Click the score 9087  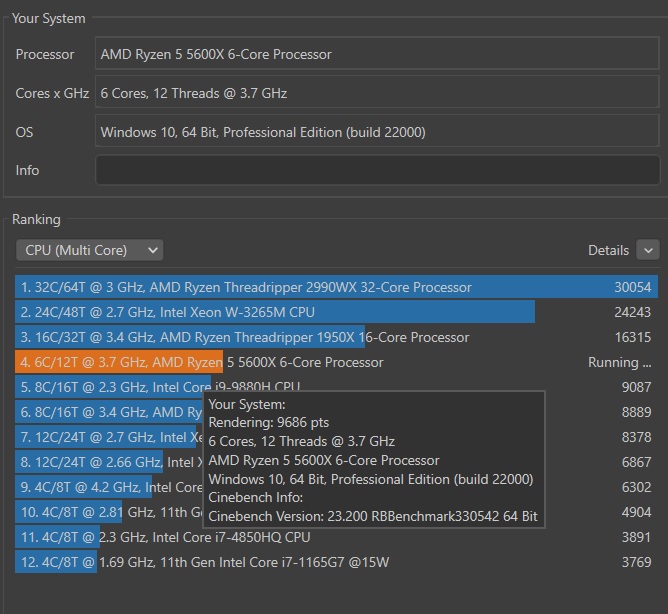pyautogui.click(x=636, y=387)
